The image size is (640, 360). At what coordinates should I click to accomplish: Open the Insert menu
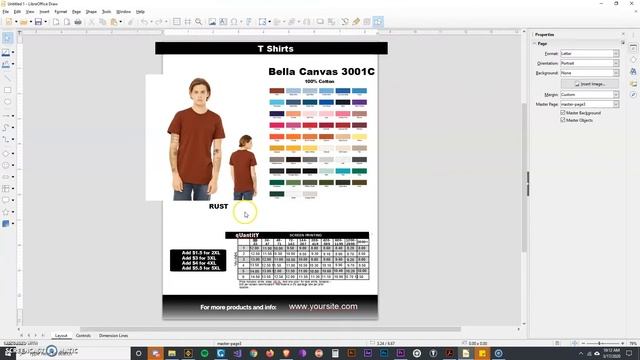pos(44,12)
